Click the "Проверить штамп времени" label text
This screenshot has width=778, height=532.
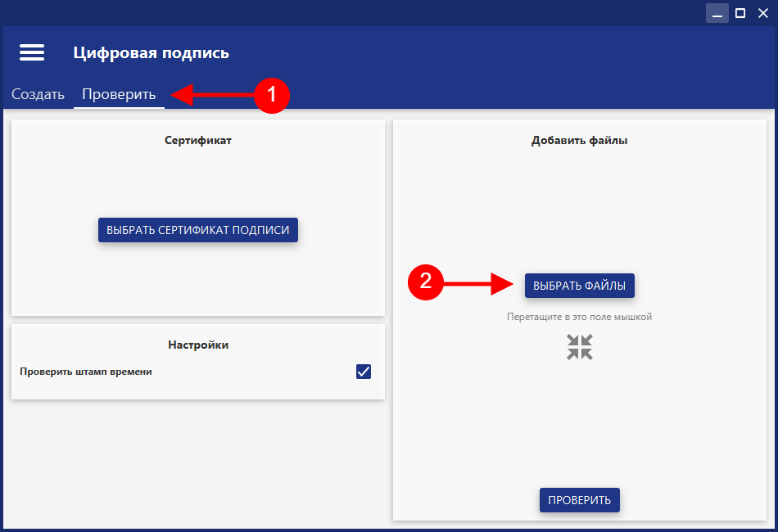point(86,372)
